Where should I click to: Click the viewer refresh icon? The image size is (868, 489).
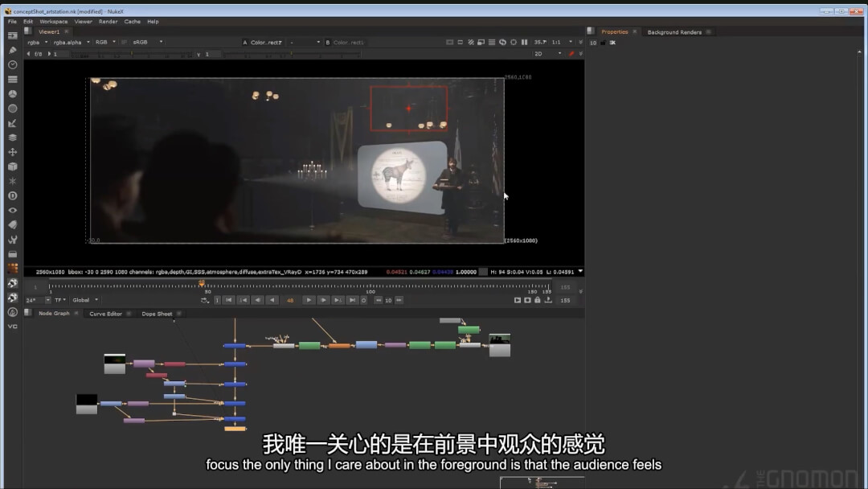pyautogui.click(x=502, y=42)
